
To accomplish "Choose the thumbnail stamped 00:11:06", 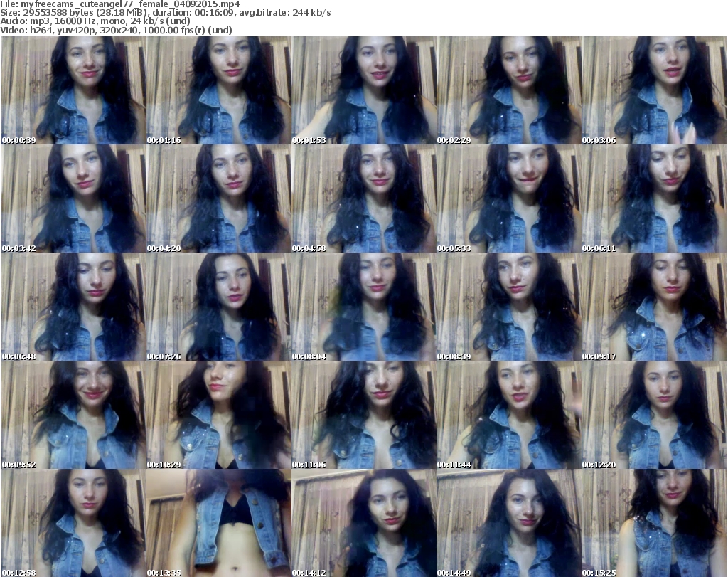I will pos(363,415).
